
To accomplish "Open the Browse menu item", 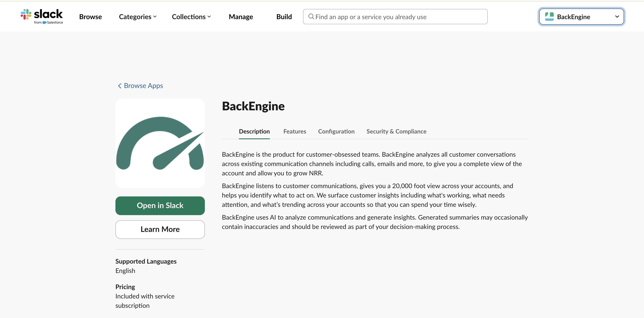I will [x=91, y=17].
